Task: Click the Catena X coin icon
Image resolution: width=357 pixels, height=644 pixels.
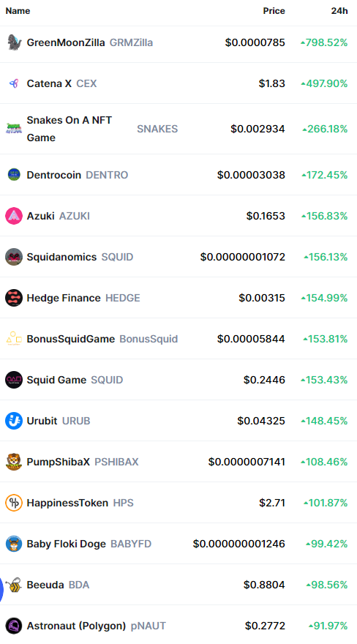Action: [x=14, y=83]
